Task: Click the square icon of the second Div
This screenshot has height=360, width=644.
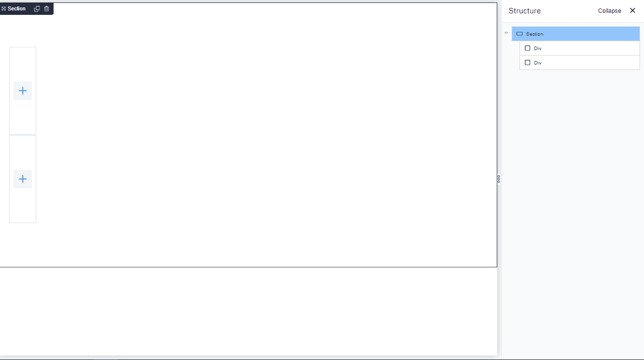Action: 527,62
